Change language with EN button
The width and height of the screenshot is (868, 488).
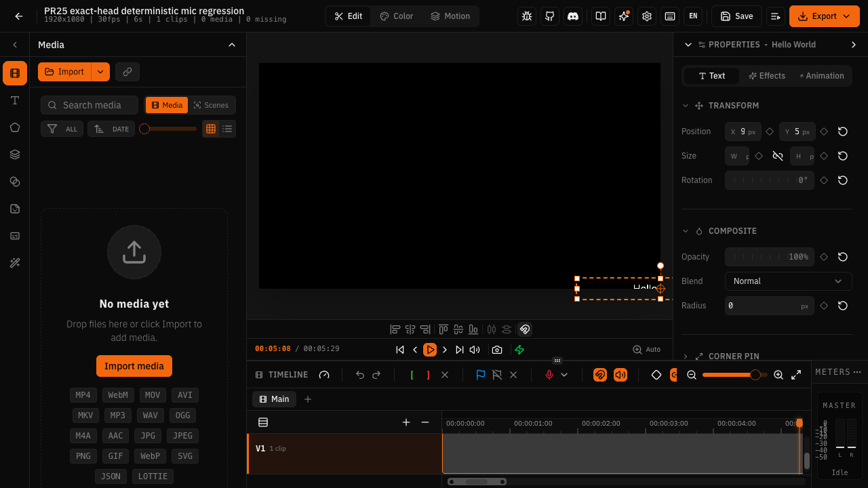coord(692,16)
